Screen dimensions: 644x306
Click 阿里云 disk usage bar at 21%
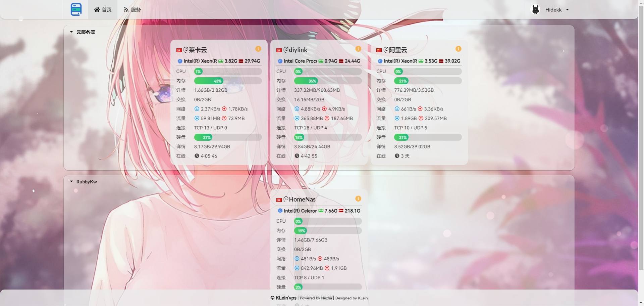point(428,137)
